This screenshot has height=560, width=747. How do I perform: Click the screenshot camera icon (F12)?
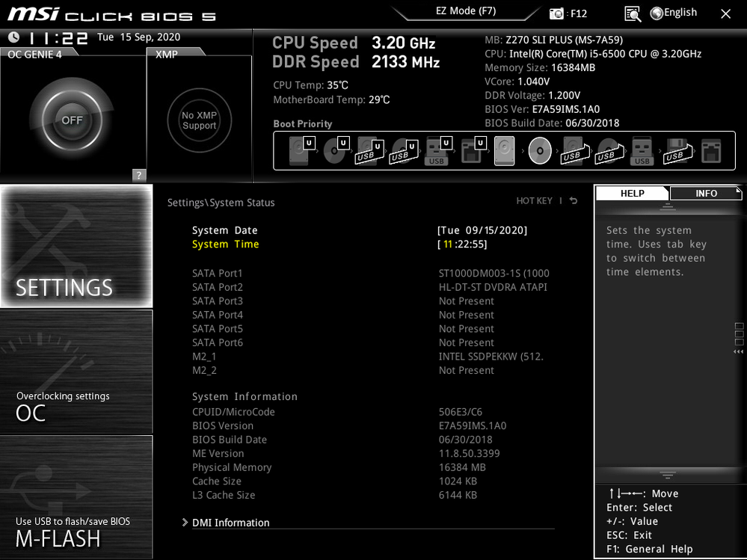(x=557, y=13)
